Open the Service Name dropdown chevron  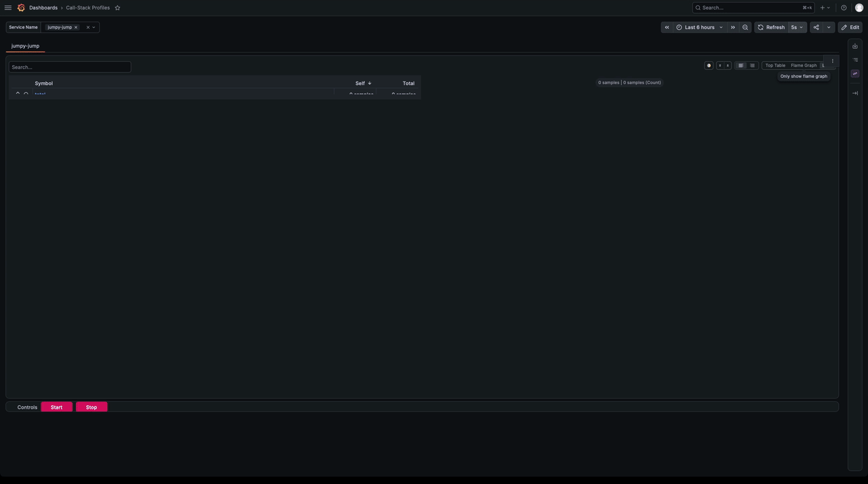(94, 27)
